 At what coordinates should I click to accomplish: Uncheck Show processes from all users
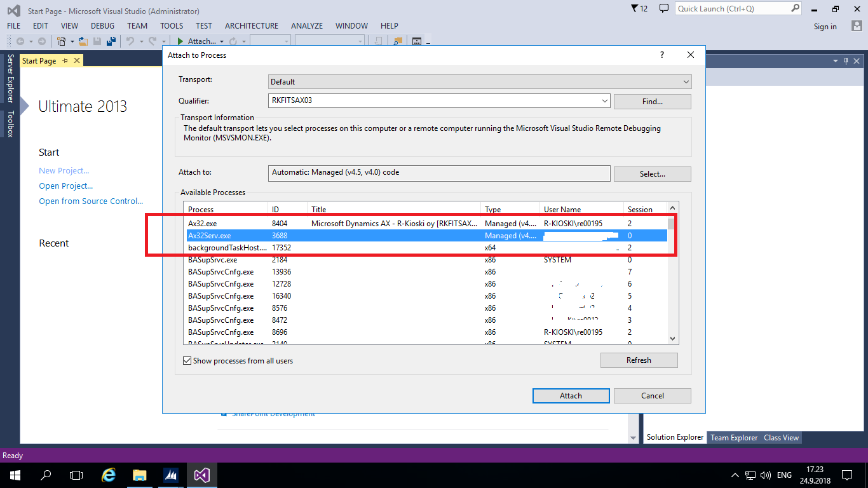coord(187,360)
